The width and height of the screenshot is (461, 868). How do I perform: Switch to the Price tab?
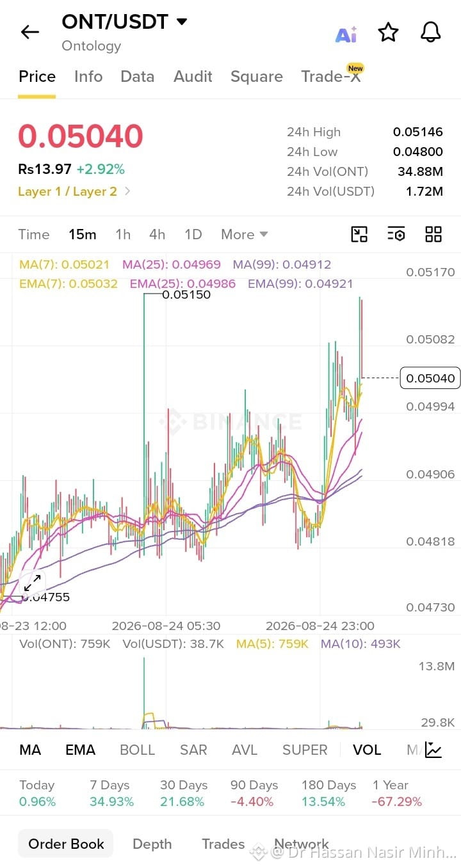coord(36,77)
